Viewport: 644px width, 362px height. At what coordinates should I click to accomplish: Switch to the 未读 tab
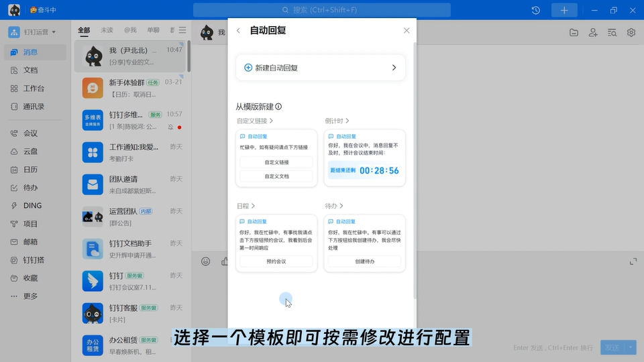coord(107,30)
